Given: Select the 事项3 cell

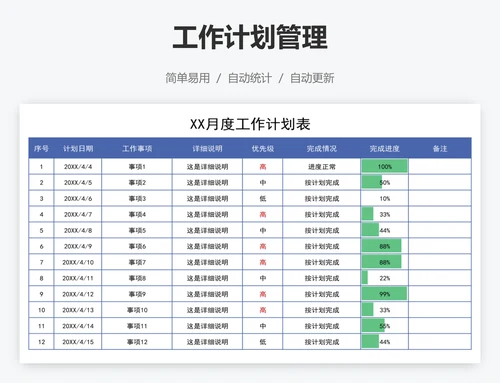Looking at the screenshot, I should point(137,198).
